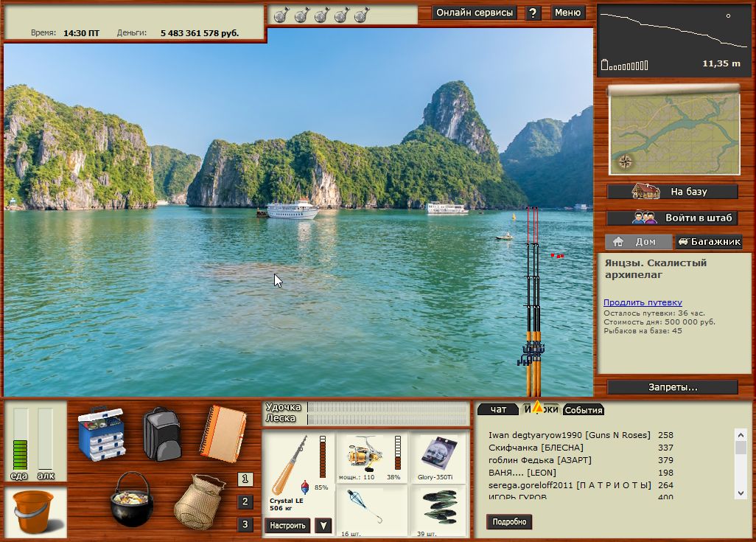Select the mussel bait slot with 39 pieces

(x=438, y=511)
